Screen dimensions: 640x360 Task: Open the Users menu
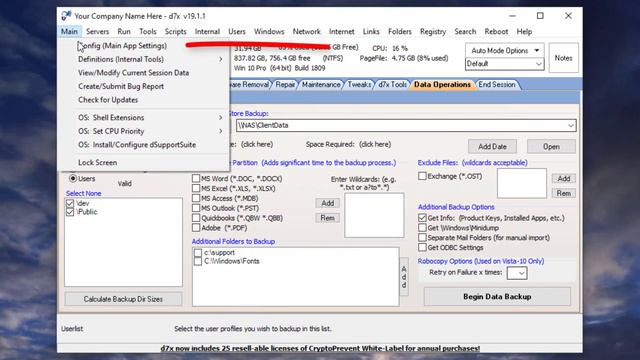pyautogui.click(x=237, y=31)
